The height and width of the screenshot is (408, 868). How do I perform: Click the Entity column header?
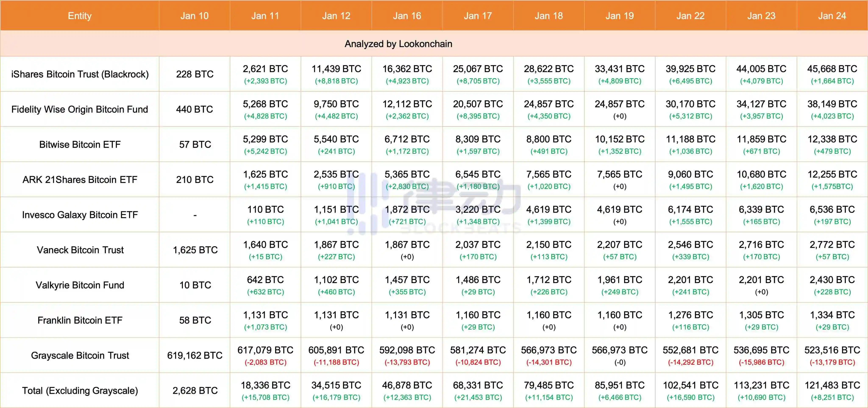pos(79,16)
